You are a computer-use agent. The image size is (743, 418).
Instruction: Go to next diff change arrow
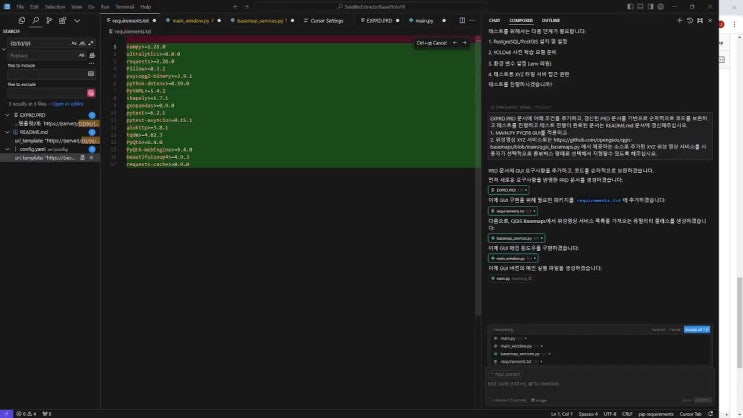pos(464,43)
